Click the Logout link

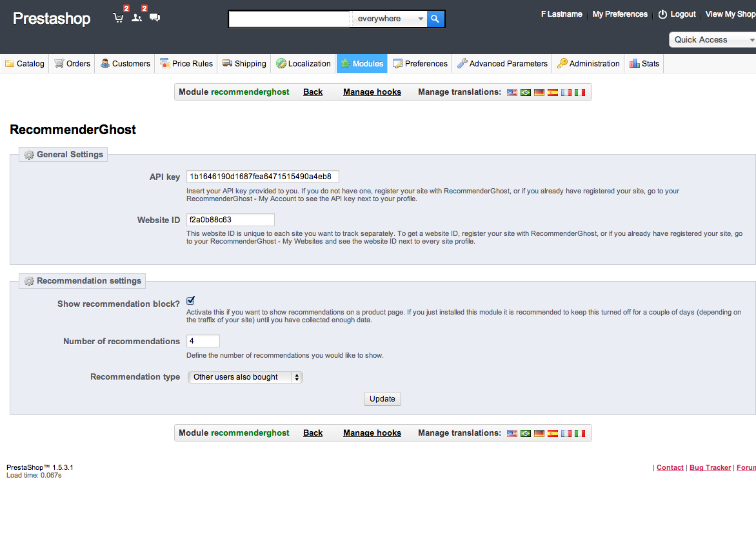[677, 14]
